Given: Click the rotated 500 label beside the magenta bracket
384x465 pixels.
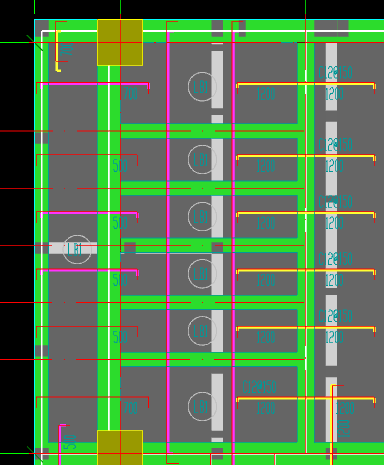Looking at the screenshot, I should coord(71,442).
